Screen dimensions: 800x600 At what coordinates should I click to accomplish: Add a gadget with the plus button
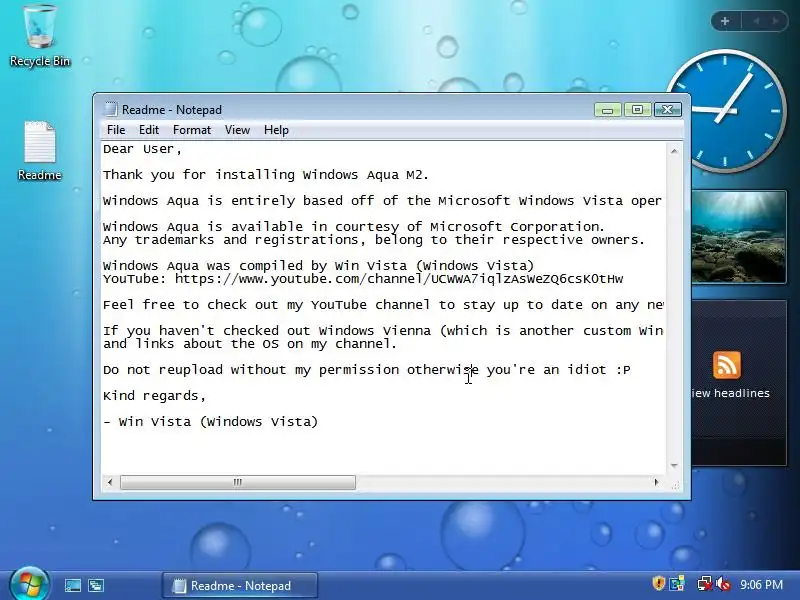pyautogui.click(x=725, y=21)
